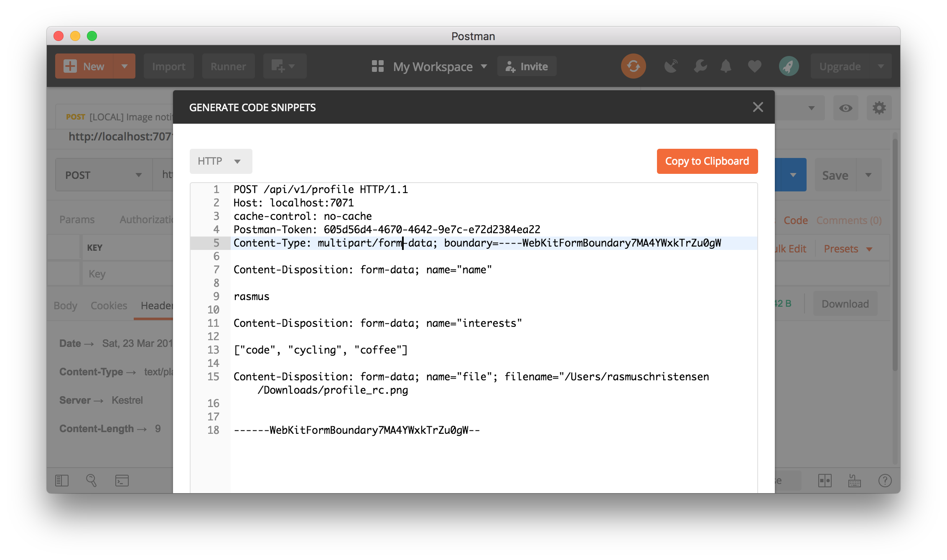This screenshot has width=947, height=560.
Task: Click the Copy to Clipboard button
Action: click(707, 161)
